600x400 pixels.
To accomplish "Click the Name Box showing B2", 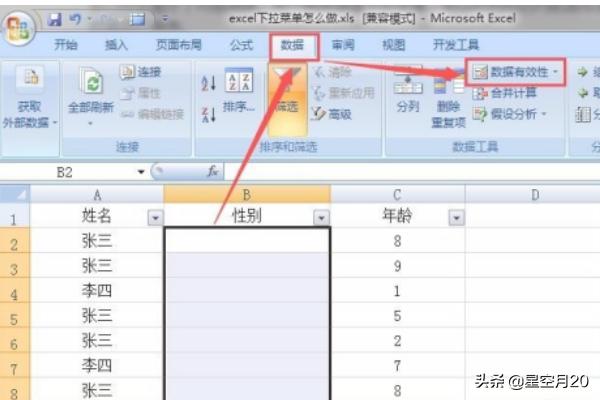I will [x=64, y=172].
